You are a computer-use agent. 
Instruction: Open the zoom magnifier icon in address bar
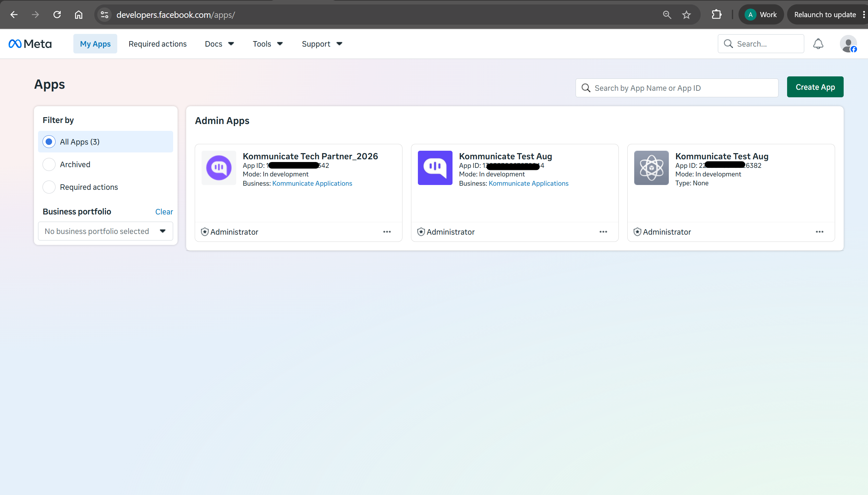pyautogui.click(x=667, y=15)
